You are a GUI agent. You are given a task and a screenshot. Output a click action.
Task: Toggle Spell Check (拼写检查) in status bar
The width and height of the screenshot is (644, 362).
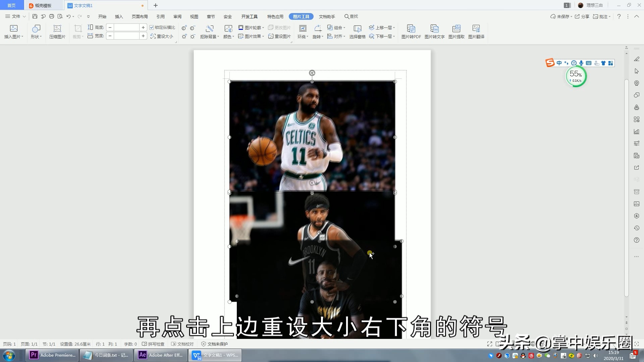click(x=153, y=344)
